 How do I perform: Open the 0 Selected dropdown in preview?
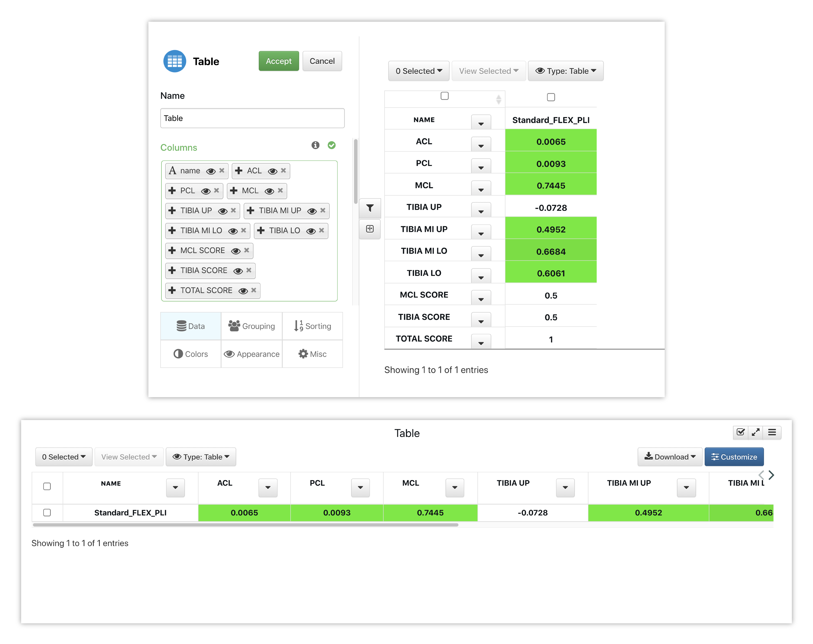point(419,71)
